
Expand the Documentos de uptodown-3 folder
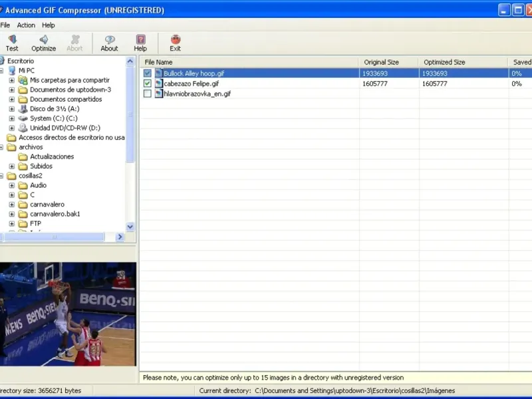tap(12, 90)
